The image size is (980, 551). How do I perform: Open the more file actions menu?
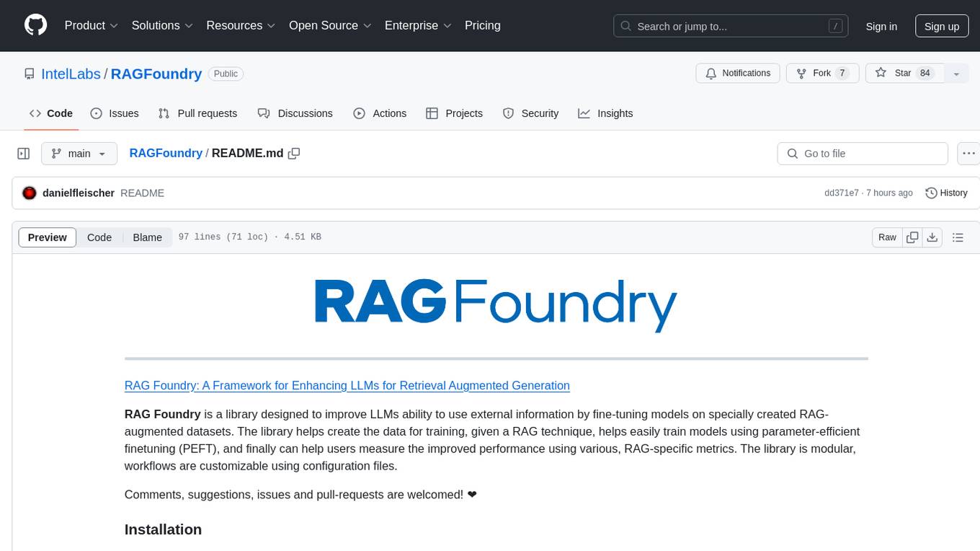coord(968,154)
